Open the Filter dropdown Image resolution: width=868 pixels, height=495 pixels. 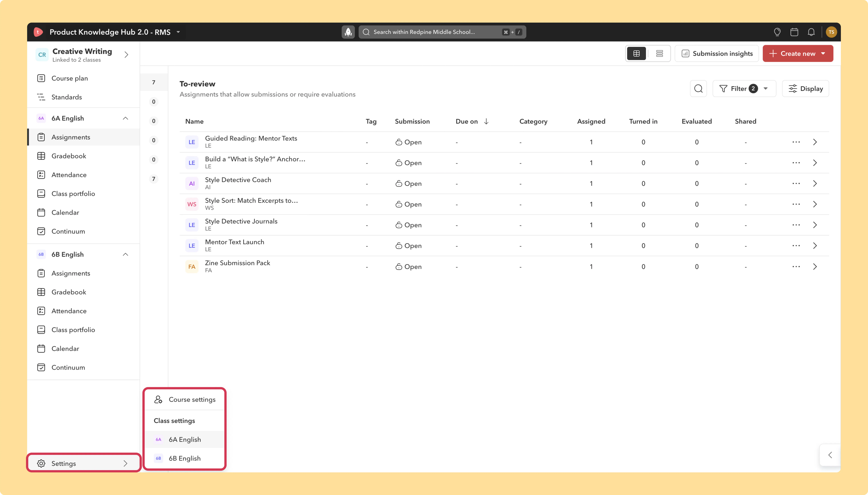coord(744,89)
